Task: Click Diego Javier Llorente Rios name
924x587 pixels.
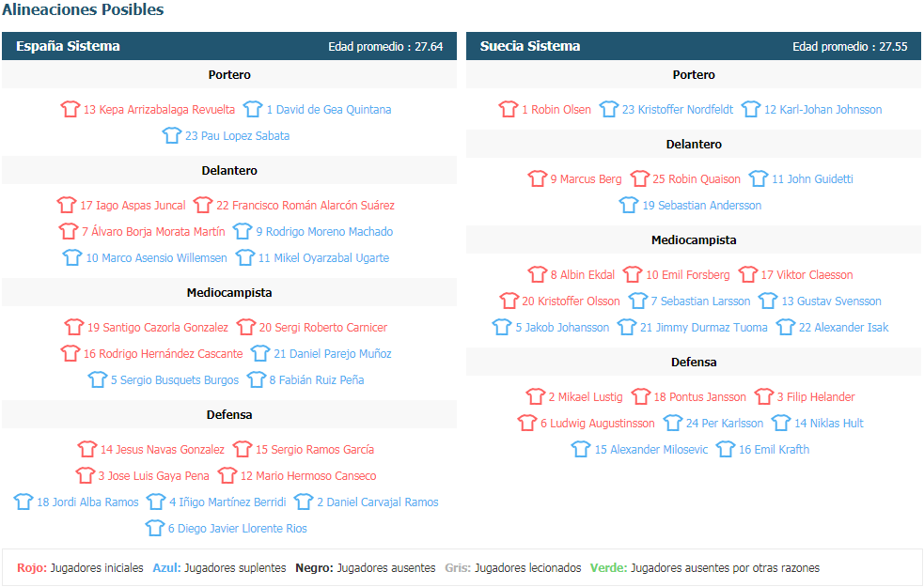Action: click(238, 528)
